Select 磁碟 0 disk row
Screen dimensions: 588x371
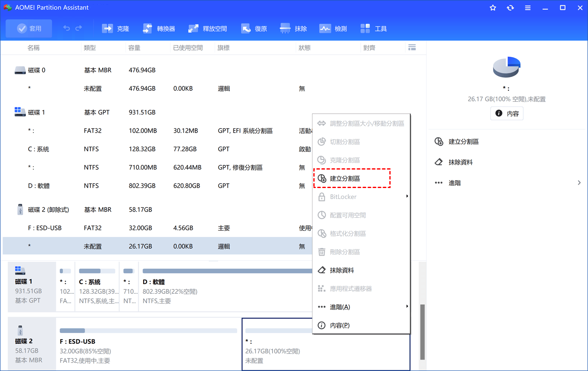coord(214,70)
